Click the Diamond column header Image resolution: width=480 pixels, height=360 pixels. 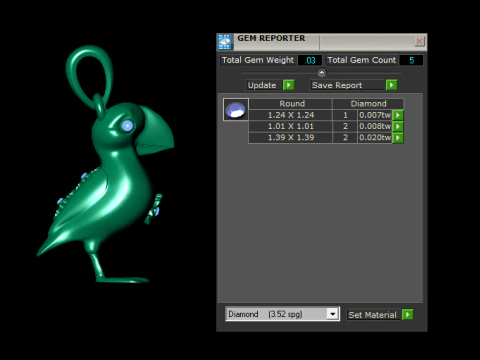point(368,104)
